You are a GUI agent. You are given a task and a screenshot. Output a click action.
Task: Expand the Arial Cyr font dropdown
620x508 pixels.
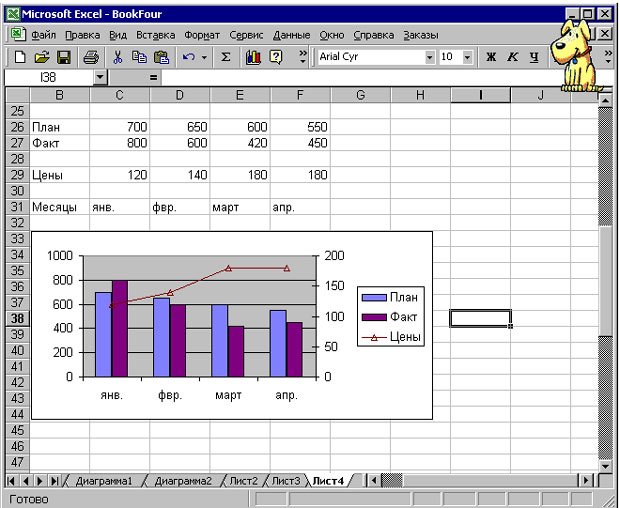430,57
